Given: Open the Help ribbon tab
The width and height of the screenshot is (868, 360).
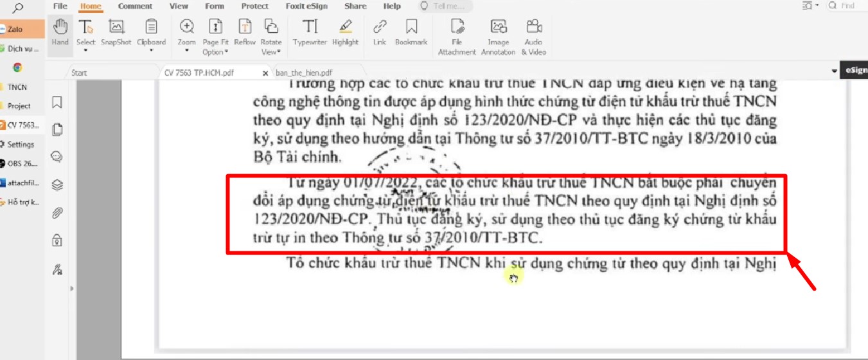Looking at the screenshot, I should coord(392,6).
